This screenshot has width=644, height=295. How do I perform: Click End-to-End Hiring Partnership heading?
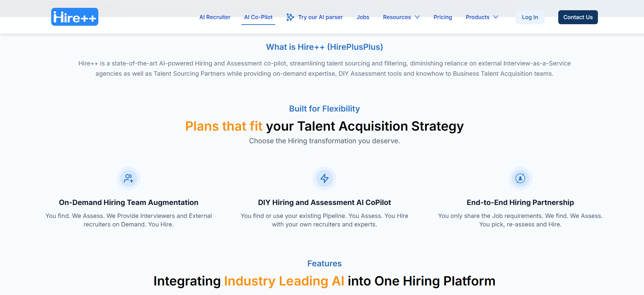pyautogui.click(x=520, y=203)
